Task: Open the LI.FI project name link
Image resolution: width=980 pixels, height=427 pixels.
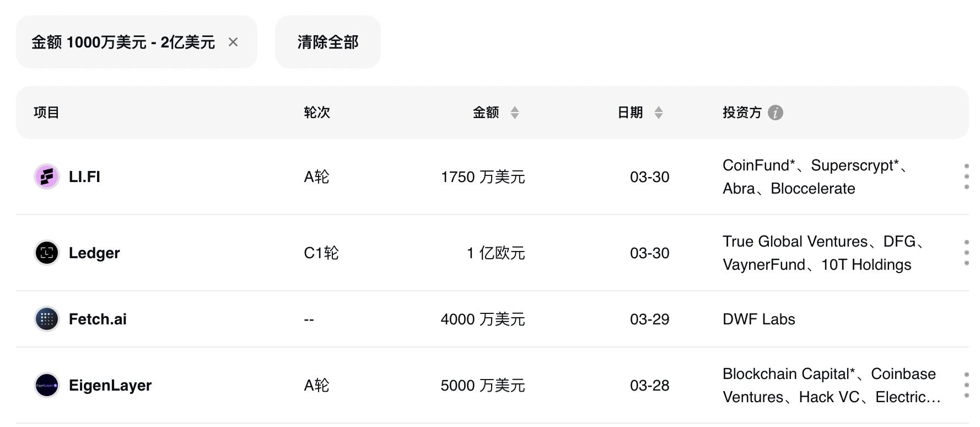Action: (84, 177)
